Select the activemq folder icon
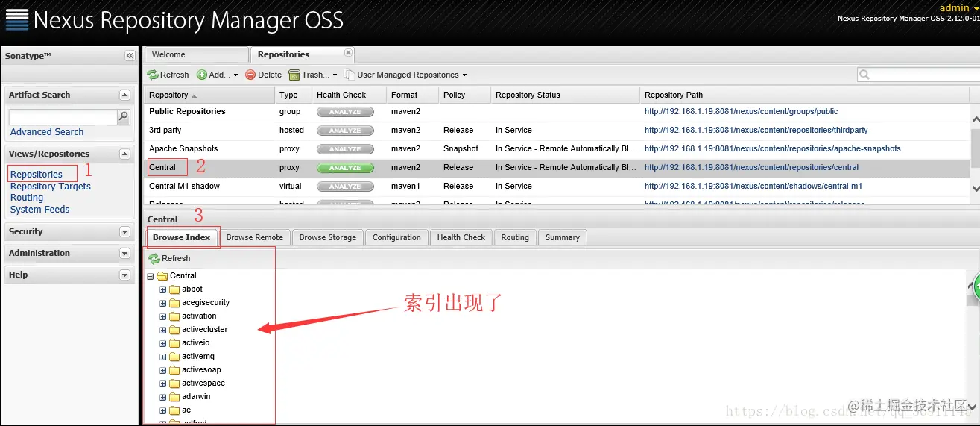 [174, 357]
